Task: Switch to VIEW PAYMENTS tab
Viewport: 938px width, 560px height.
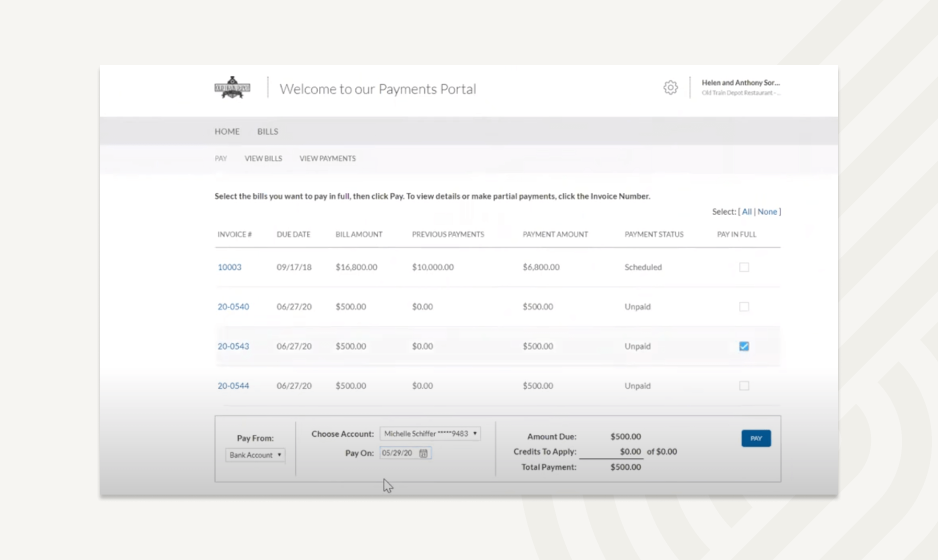Action: click(x=327, y=158)
